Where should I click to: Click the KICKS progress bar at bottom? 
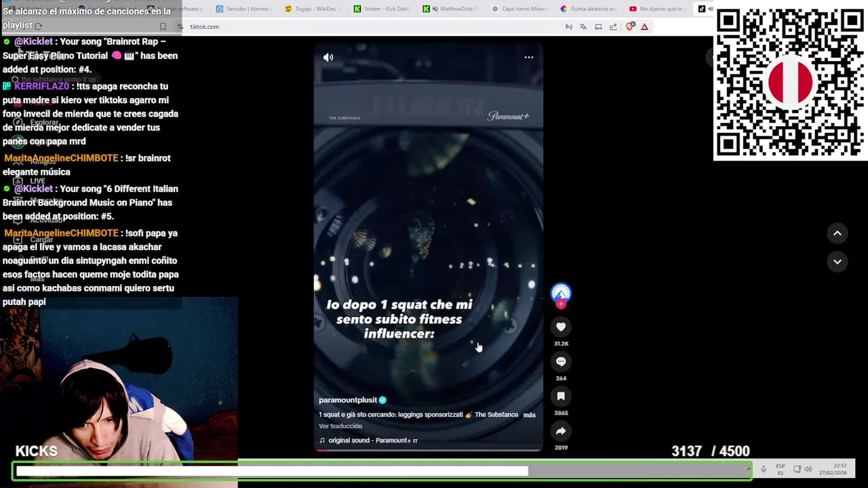[x=382, y=470]
